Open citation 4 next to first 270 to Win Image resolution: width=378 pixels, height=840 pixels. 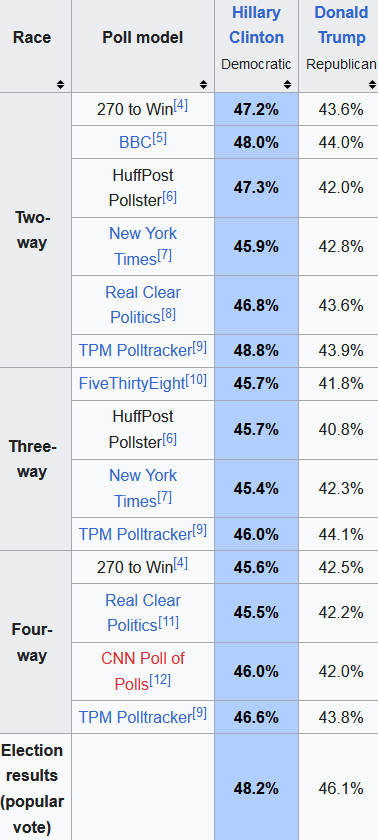click(x=180, y=106)
